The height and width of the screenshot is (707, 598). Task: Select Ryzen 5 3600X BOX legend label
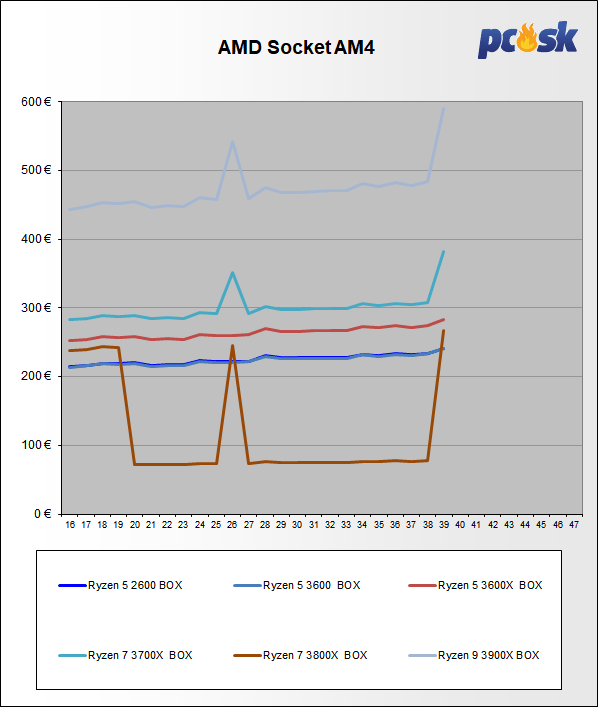(490, 585)
